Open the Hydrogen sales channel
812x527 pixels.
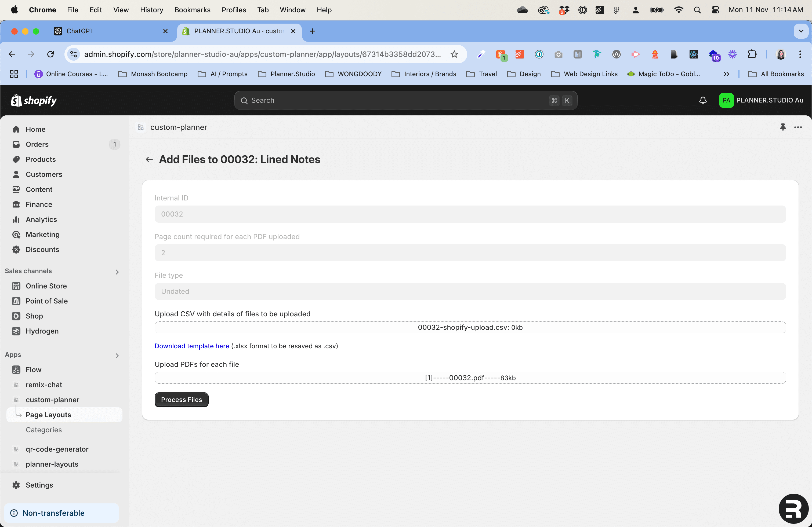(x=42, y=331)
